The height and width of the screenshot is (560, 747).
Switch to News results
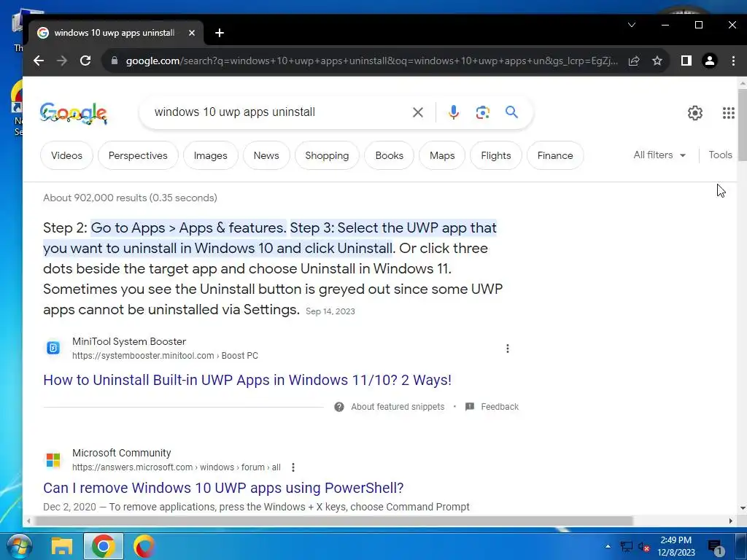266,156
